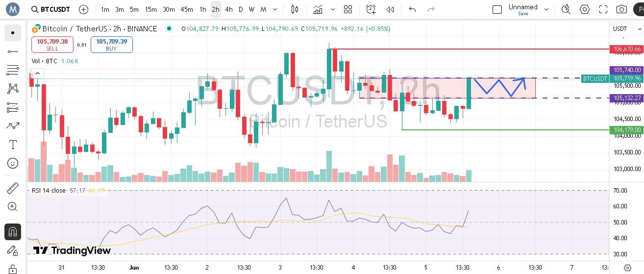The width and height of the screenshot is (644, 274).
Task: Open the user profile avatar menu
Action: [13, 9]
